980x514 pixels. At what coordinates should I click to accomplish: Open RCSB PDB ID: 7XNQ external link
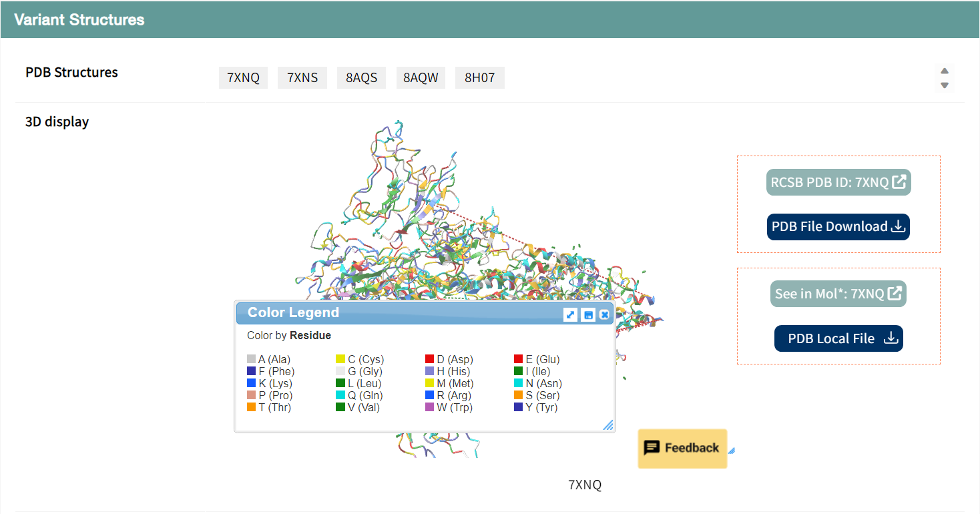coord(838,182)
